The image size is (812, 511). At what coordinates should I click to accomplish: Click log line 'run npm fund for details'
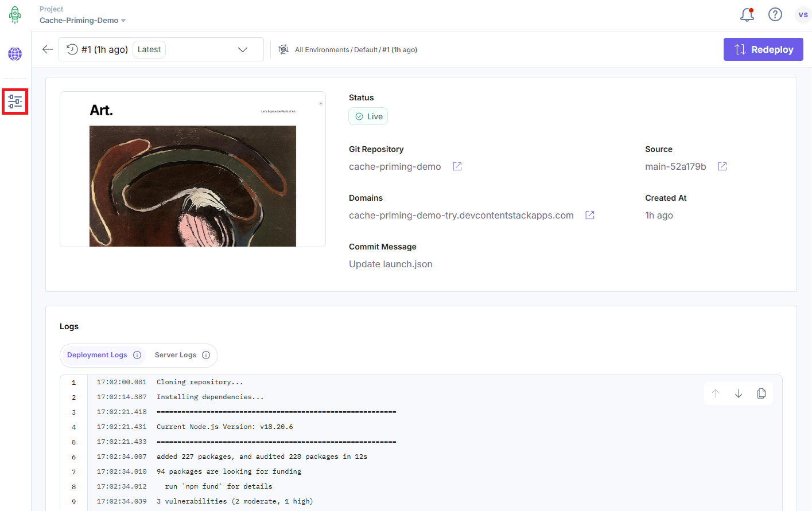tap(219, 486)
